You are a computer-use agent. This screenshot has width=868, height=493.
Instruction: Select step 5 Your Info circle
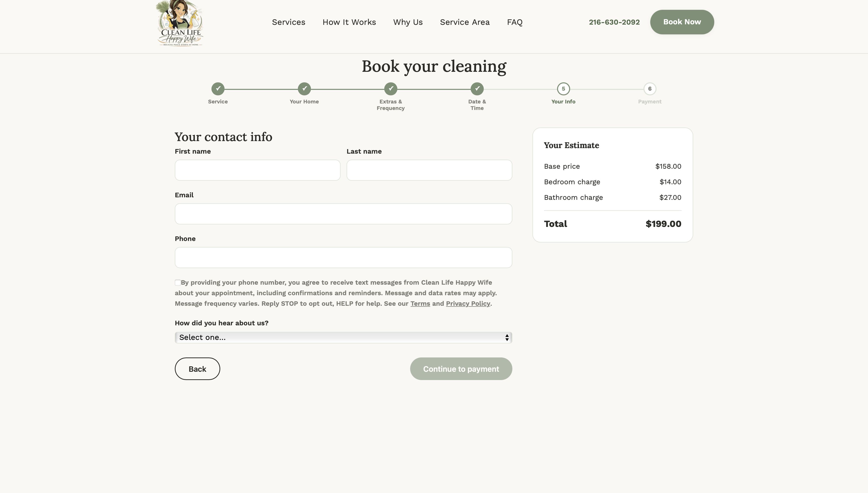563,89
